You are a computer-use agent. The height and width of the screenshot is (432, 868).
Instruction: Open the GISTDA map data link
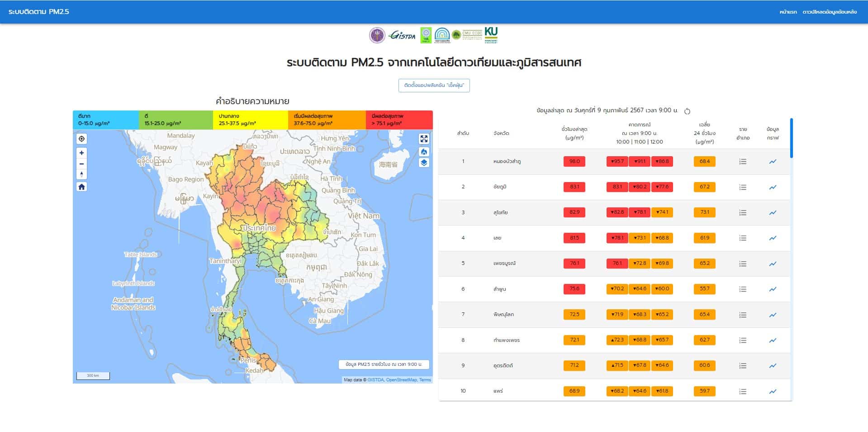[375, 380]
